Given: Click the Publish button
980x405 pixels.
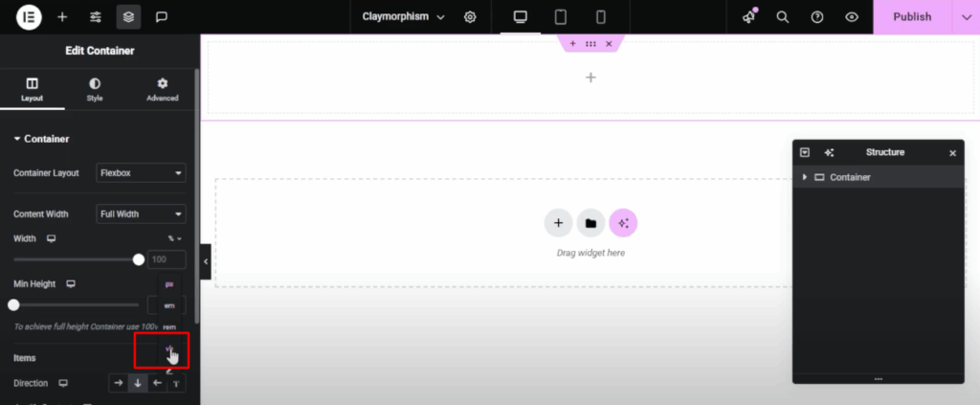Looking at the screenshot, I should click(x=912, y=17).
